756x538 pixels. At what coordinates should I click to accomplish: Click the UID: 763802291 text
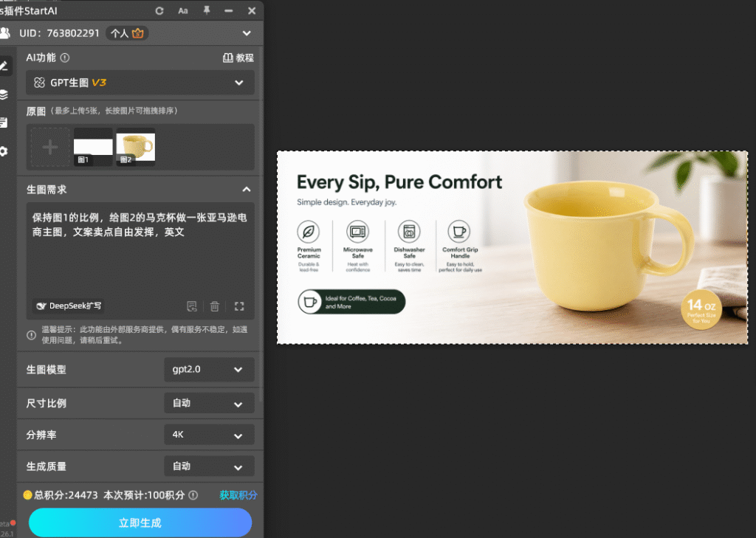[x=59, y=33]
